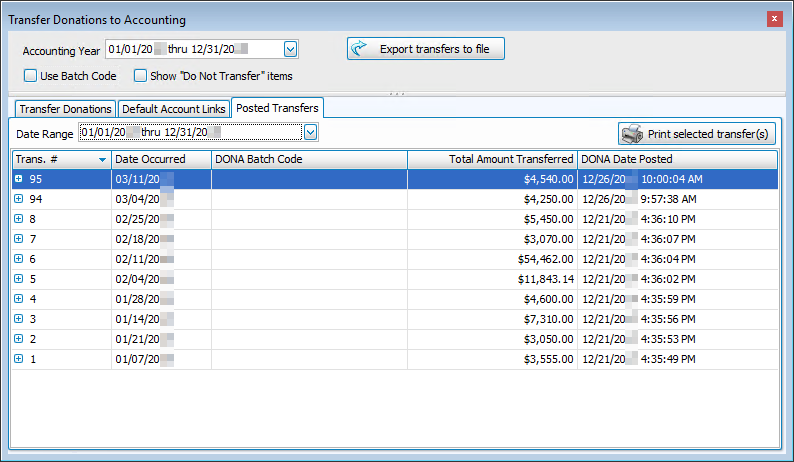The width and height of the screenshot is (794, 462).
Task: Expand transfer number 8 row
Action: pyautogui.click(x=19, y=219)
